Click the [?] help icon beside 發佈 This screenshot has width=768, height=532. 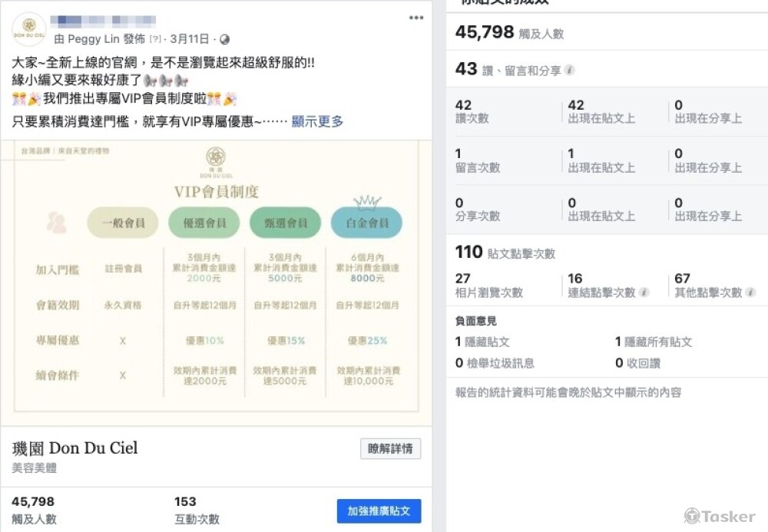(x=156, y=39)
